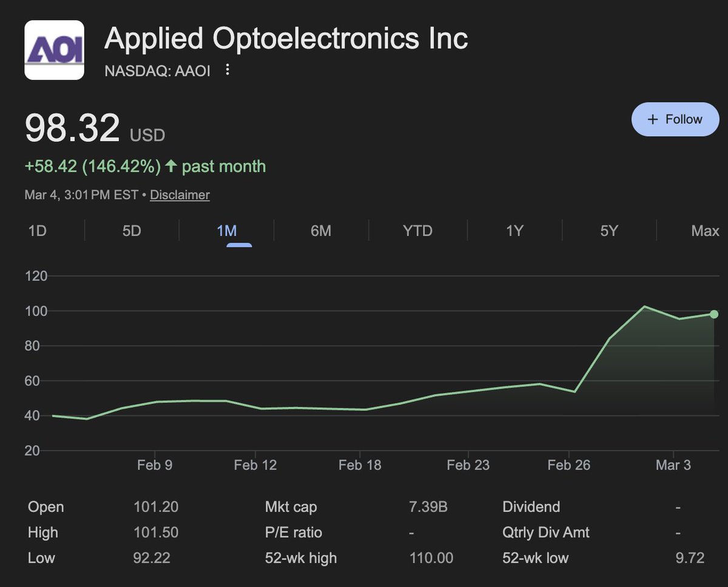Switch to the 1Y chart range
Image resolution: width=728 pixels, height=587 pixels.
514,231
